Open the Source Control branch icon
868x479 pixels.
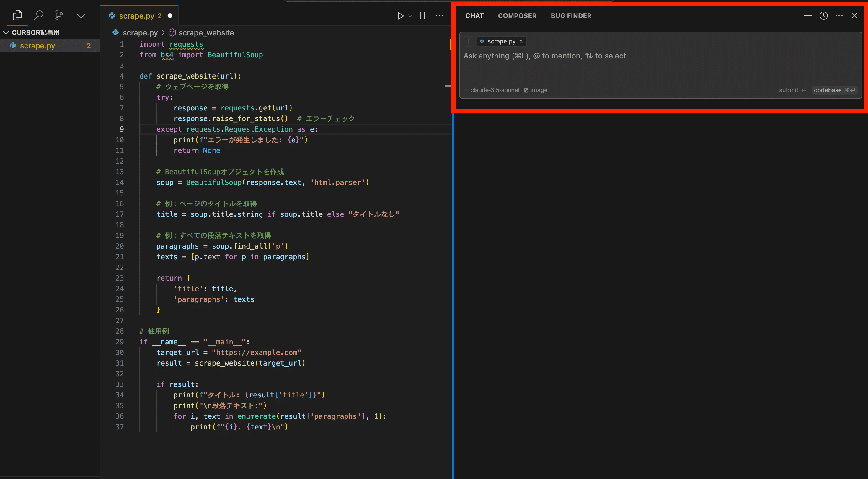[x=59, y=16]
